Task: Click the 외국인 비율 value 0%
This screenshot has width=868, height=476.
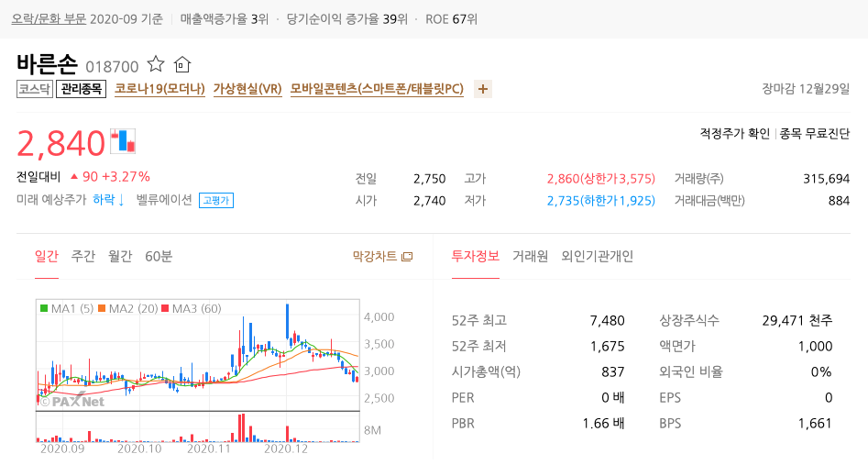Action: (x=821, y=371)
